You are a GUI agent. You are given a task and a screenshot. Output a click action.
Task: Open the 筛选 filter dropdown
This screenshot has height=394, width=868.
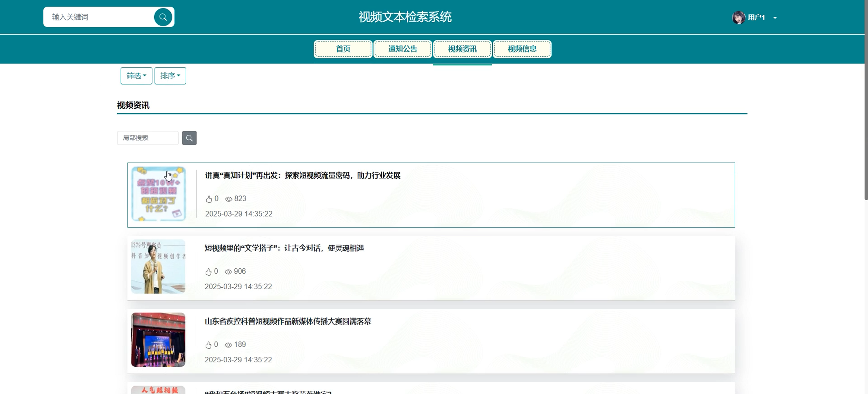tap(136, 76)
